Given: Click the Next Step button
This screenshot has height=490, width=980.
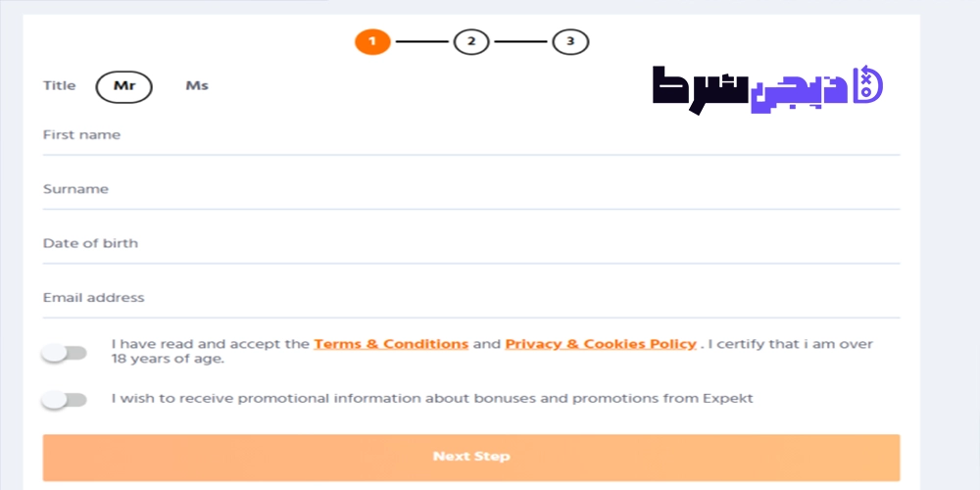Looking at the screenshot, I should (x=471, y=457).
